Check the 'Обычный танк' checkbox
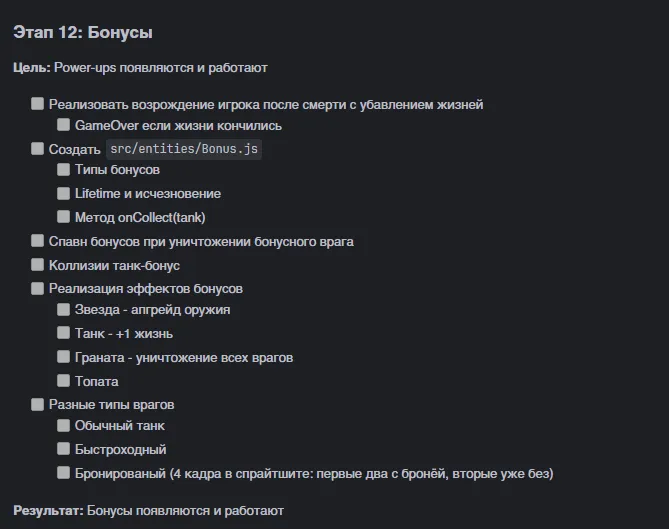The image size is (669, 529). (64, 426)
